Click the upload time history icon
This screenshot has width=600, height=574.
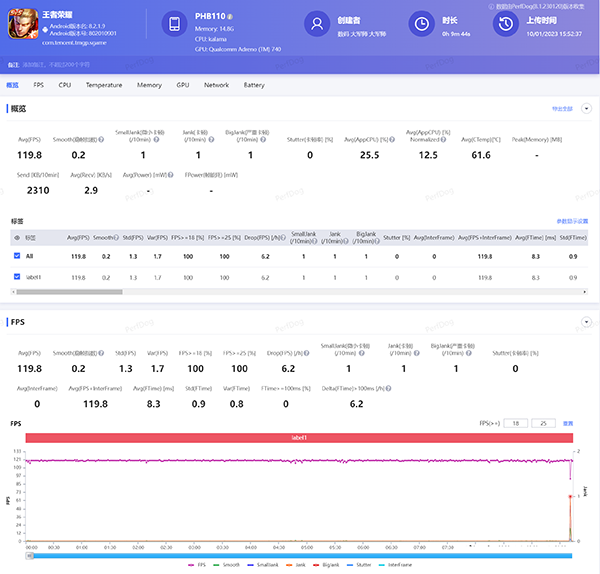pos(505,24)
